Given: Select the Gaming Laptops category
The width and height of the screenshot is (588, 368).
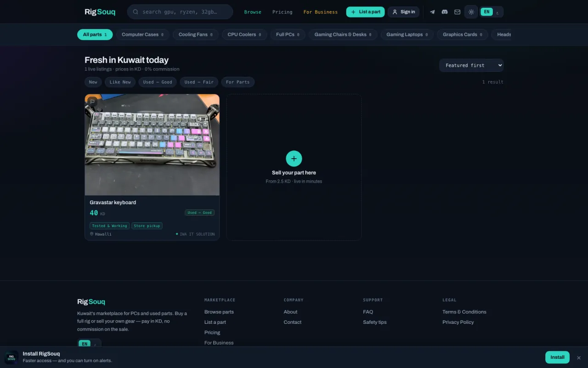Looking at the screenshot, I should coord(407,34).
